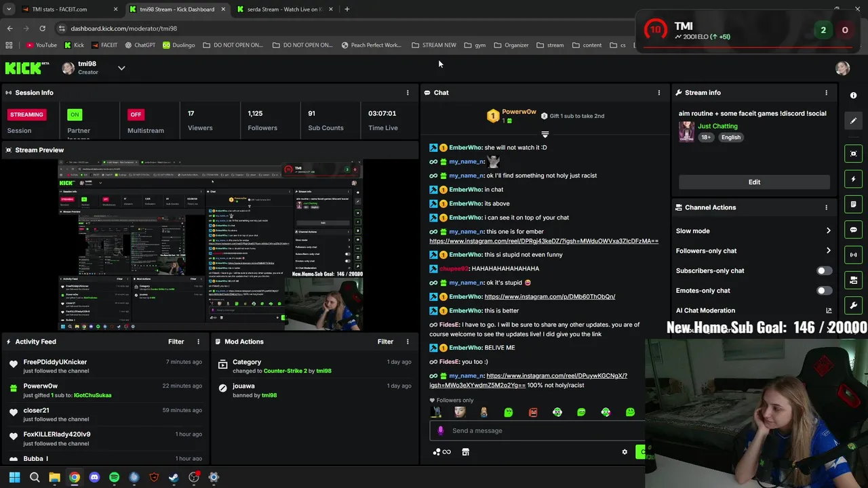The height and width of the screenshot is (488, 868).
Task: Open OBS Studio from taskbar
Action: pos(194,478)
